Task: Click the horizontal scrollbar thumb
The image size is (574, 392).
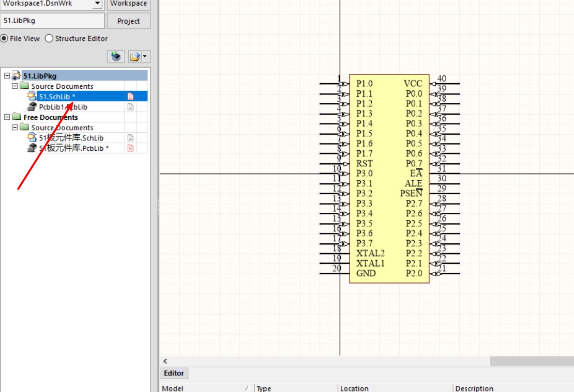Action: click(x=532, y=361)
